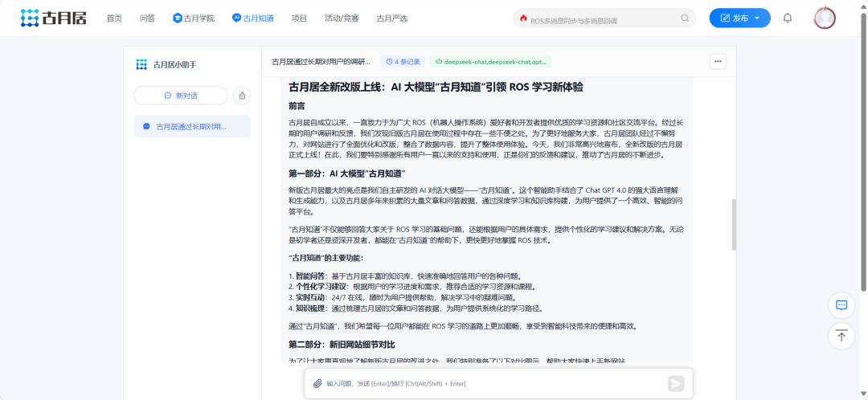Click the conversation title in the chat header
Viewport: 868px width, 400px height.
tap(321, 62)
